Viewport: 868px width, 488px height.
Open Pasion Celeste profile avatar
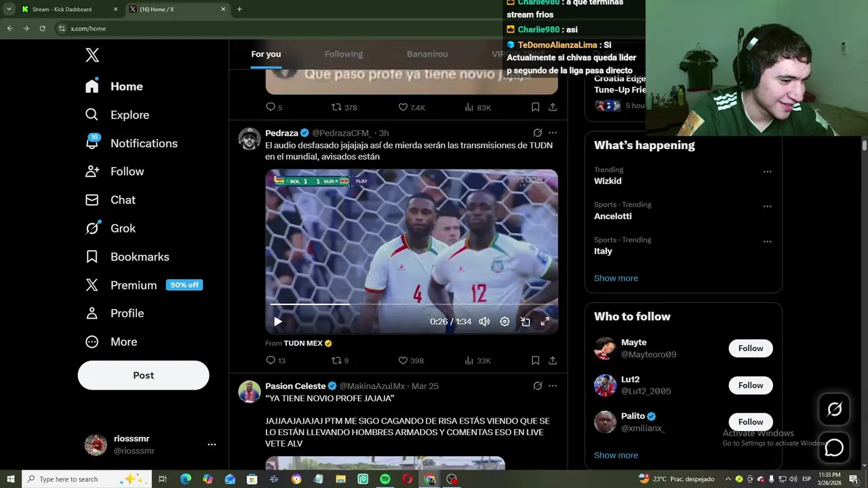250,392
